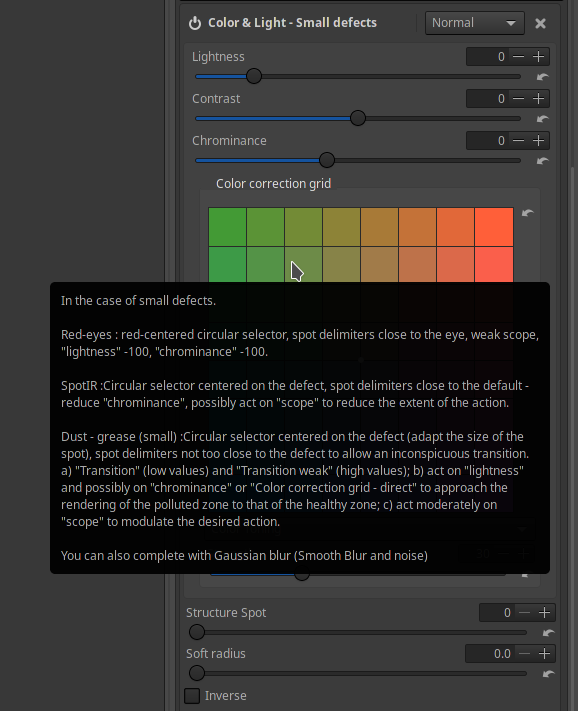The image size is (578, 711).
Task: Reset the Chrominance slider
Action: click(543, 161)
